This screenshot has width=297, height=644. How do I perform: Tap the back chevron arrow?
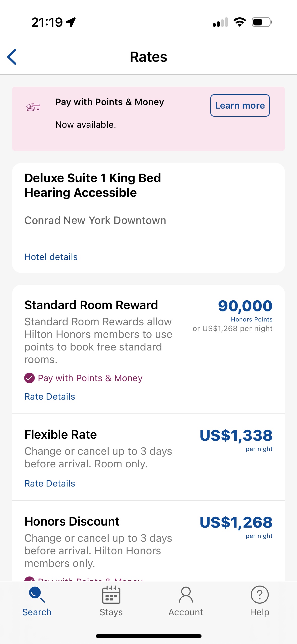(12, 57)
